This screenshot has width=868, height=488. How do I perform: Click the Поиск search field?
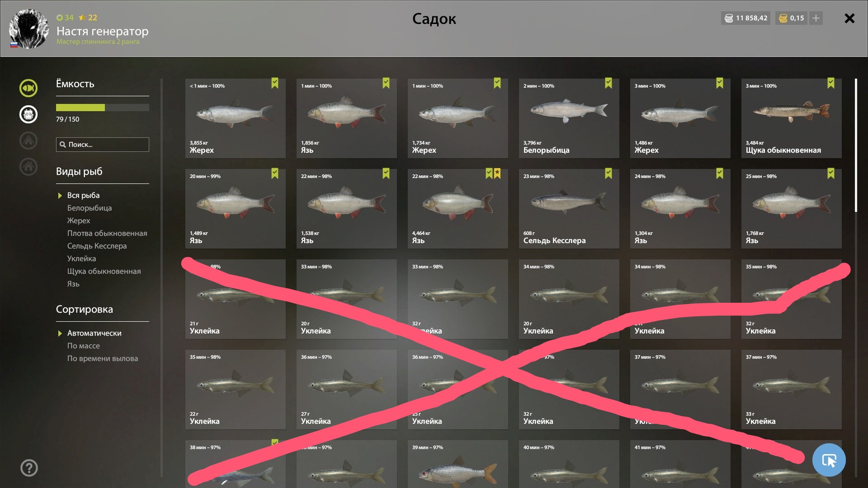tap(103, 145)
